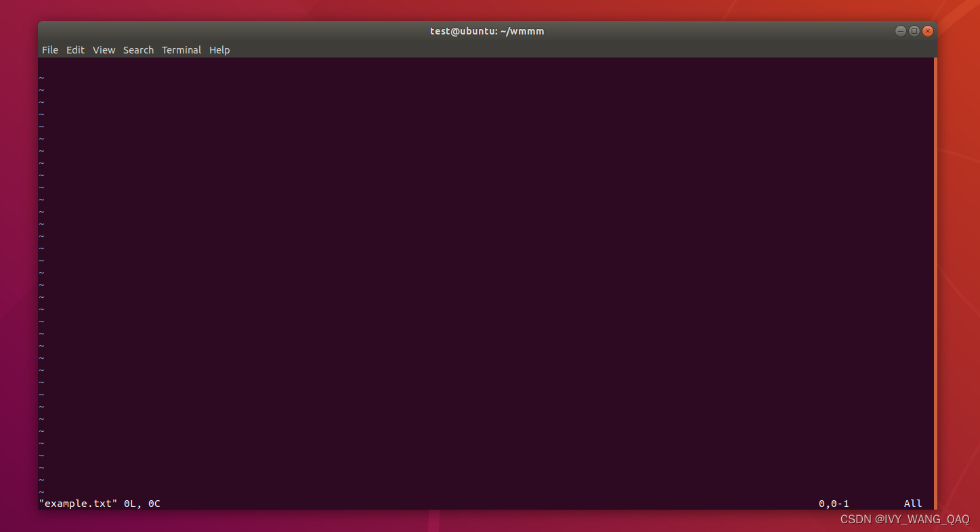Click inside the empty Vim editing area
This screenshot has width=980, height=532.
[x=474, y=271]
